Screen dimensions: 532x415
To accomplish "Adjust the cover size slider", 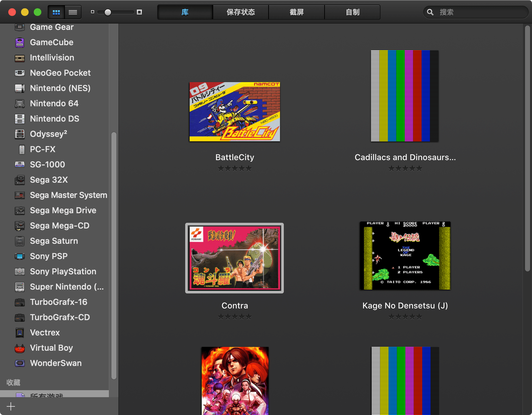I will [x=108, y=12].
